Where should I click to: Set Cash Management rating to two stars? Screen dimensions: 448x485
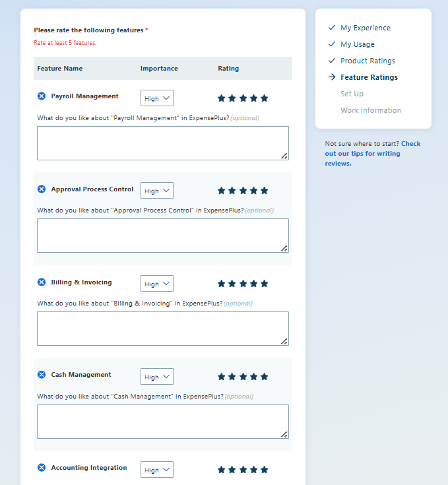(x=232, y=377)
